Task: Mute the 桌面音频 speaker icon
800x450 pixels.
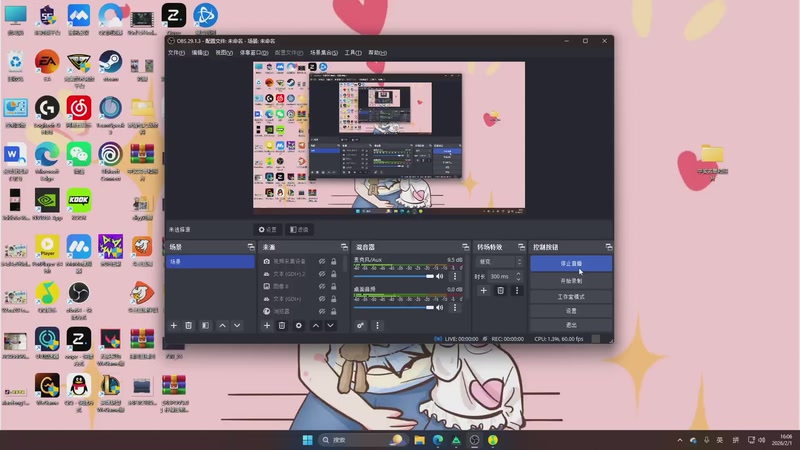Action: point(440,308)
